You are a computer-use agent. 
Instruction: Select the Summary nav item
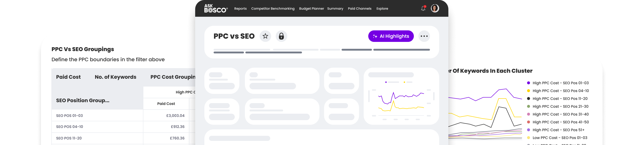tap(335, 9)
